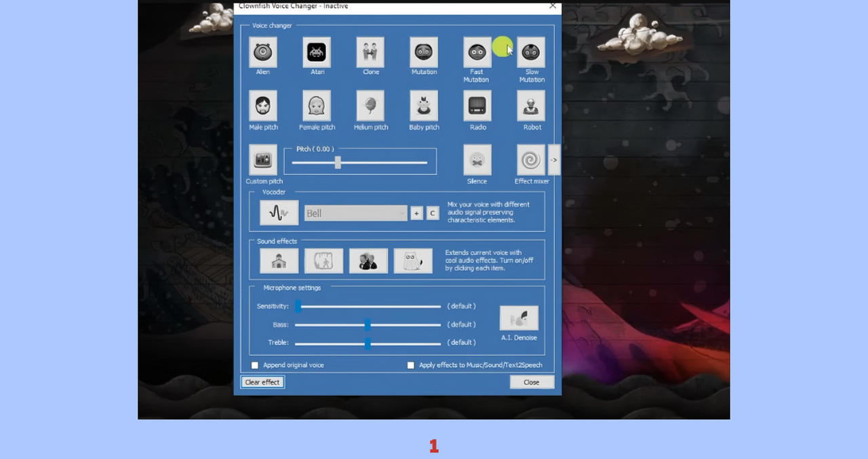Apply the Female pitch effect

pyautogui.click(x=317, y=106)
